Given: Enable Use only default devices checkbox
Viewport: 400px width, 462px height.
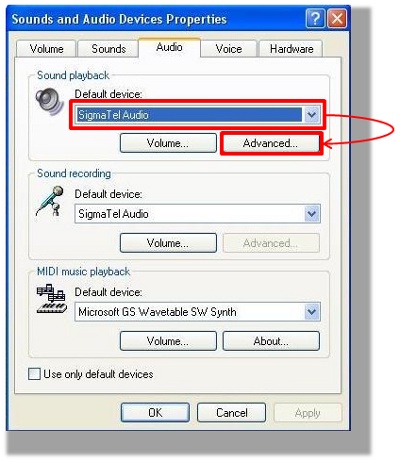Looking at the screenshot, I should [x=34, y=374].
